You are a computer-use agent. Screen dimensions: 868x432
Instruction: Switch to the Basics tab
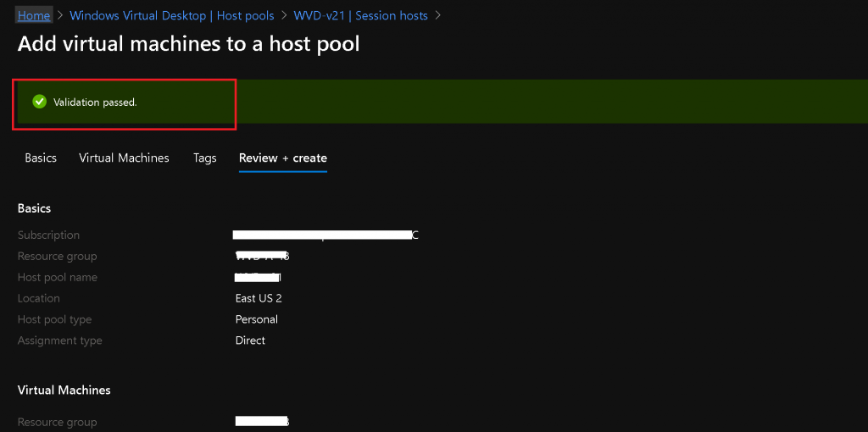[41, 158]
